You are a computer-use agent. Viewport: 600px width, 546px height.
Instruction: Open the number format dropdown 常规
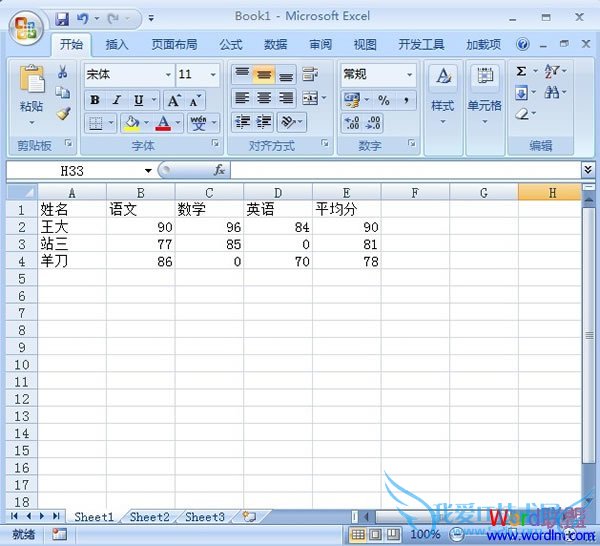[409, 74]
